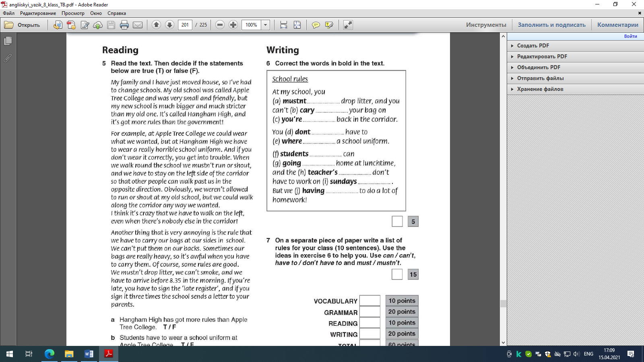
Task: Open the attachments paperclip panel
Action: pos(8,58)
